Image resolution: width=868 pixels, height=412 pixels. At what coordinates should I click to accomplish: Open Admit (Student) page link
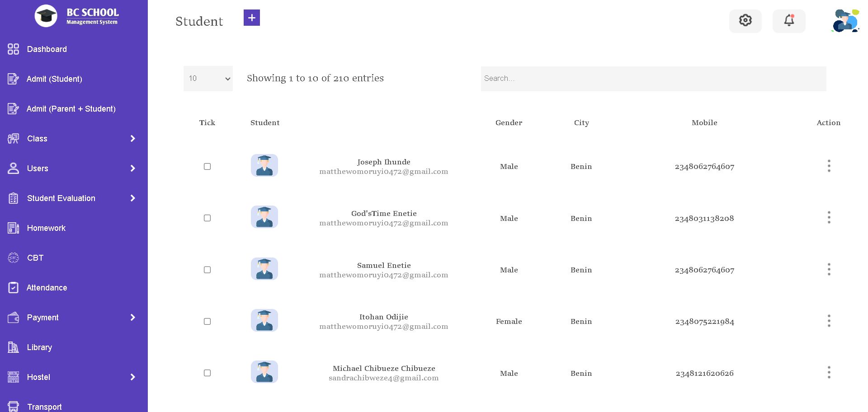54,79
